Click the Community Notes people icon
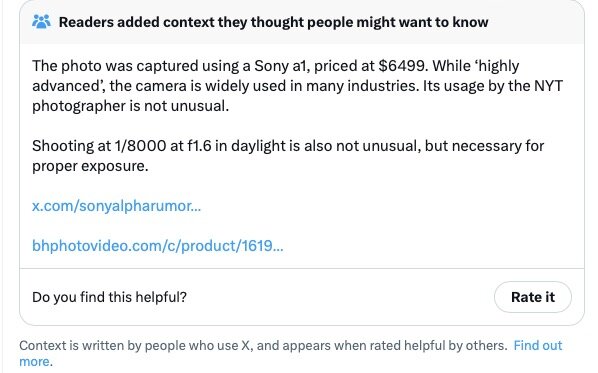598x373 pixels. (41, 22)
